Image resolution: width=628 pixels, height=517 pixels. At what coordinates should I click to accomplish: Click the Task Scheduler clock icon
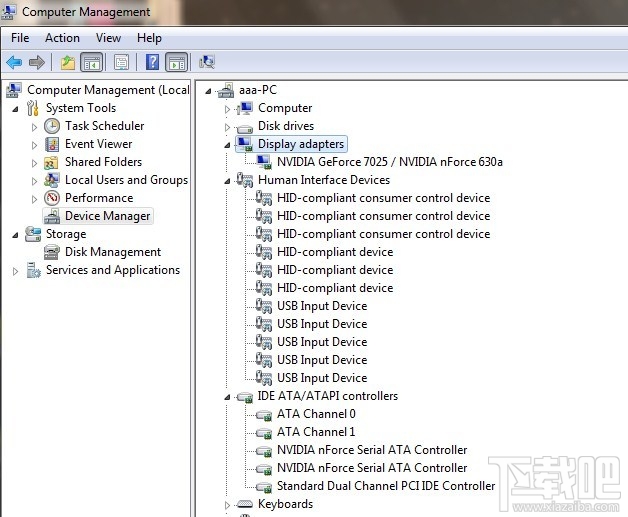[52, 126]
